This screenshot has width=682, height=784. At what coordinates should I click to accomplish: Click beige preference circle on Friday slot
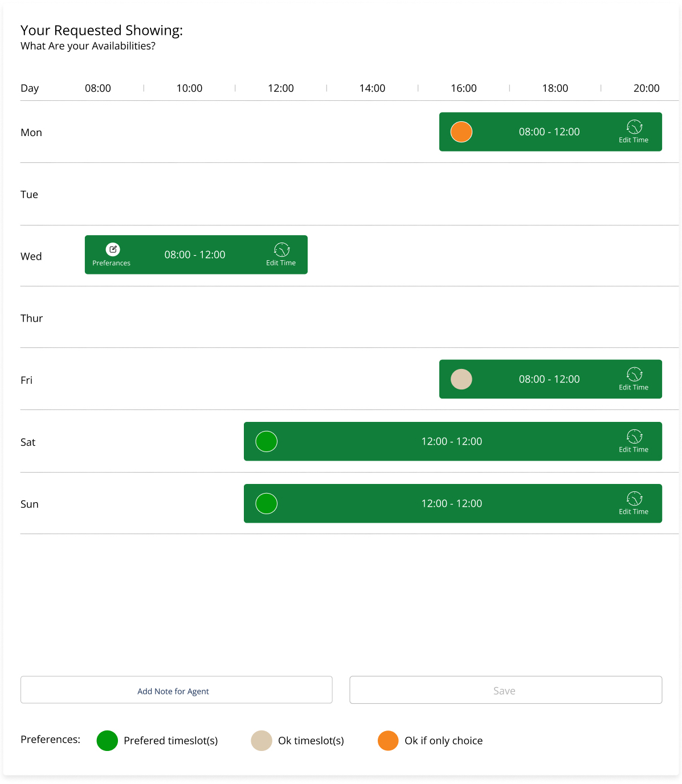tap(461, 379)
